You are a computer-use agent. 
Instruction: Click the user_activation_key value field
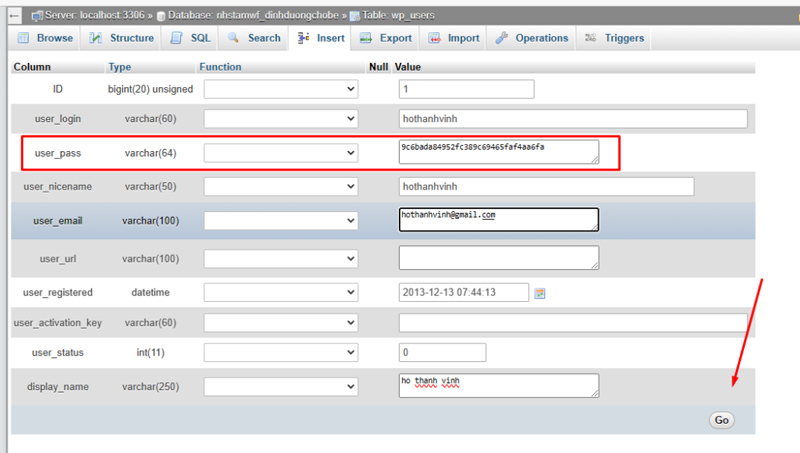573,322
